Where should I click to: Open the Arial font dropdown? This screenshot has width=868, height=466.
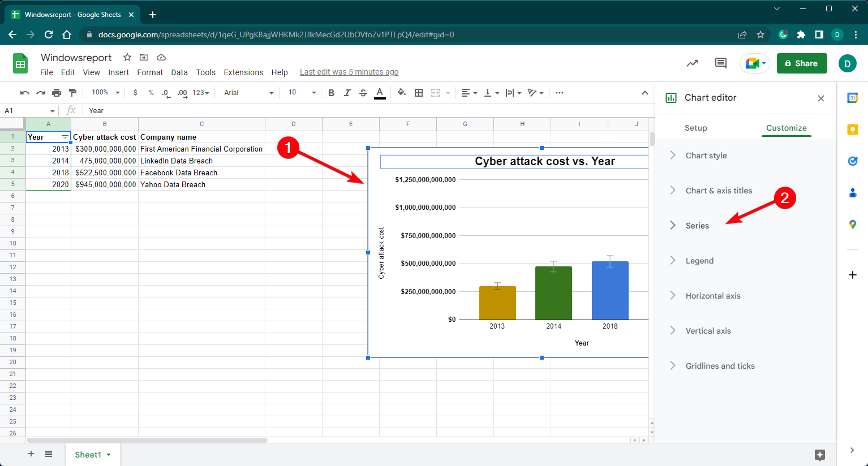click(x=248, y=93)
